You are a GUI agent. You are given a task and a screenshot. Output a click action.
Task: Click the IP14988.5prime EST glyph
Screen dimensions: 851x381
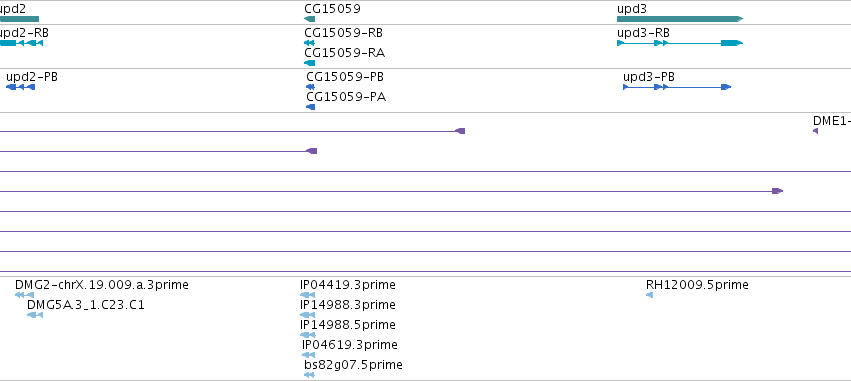307,335
